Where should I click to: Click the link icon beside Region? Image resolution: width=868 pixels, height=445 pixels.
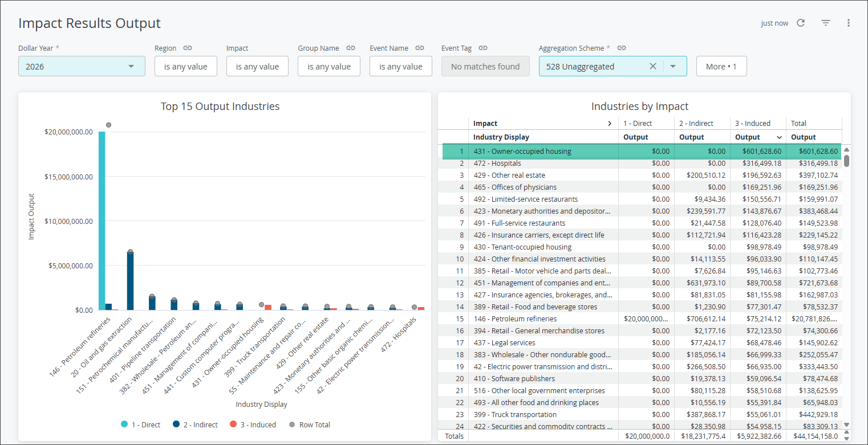[x=188, y=48]
